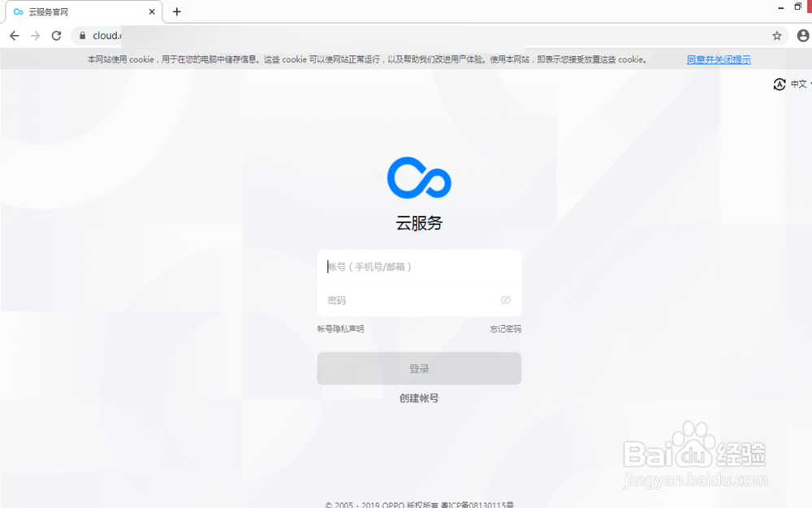Click 同意并关闭提示 cookie link
This screenshot has width=812, height=508.
(719, 59)
